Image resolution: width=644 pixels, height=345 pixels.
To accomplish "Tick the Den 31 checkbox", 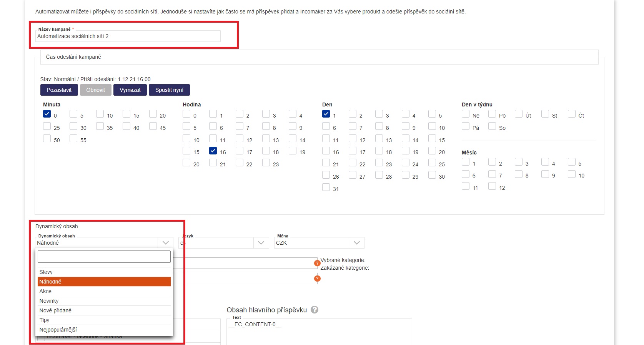I will (x=326, y=187).
